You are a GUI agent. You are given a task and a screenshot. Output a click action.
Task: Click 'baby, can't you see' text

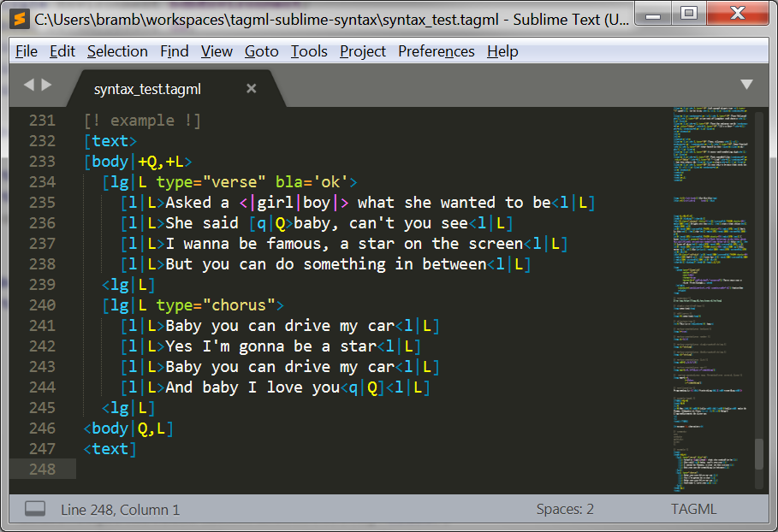(x=381, y=223)
